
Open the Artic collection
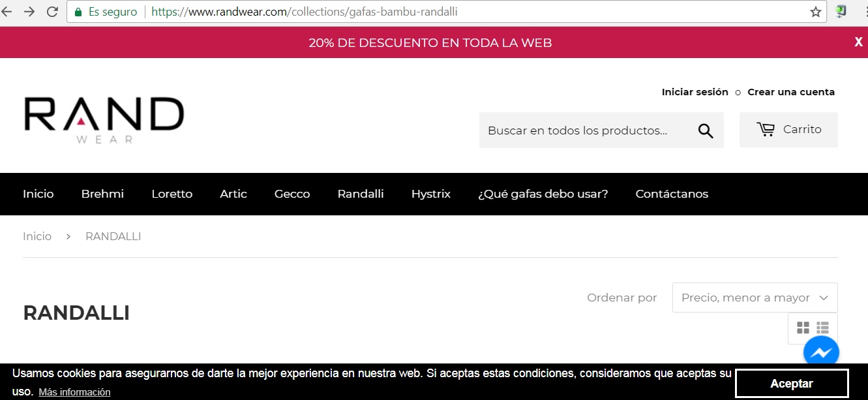tap(233, 194)
